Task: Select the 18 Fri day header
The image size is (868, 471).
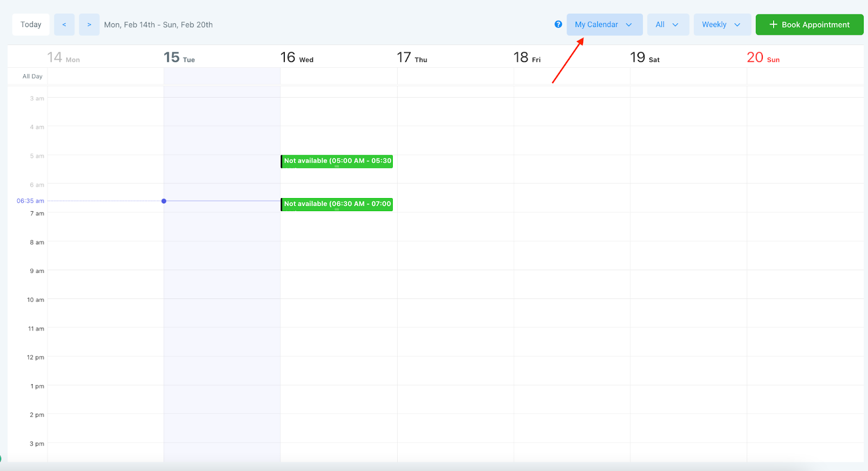Action: coord(527,58)
